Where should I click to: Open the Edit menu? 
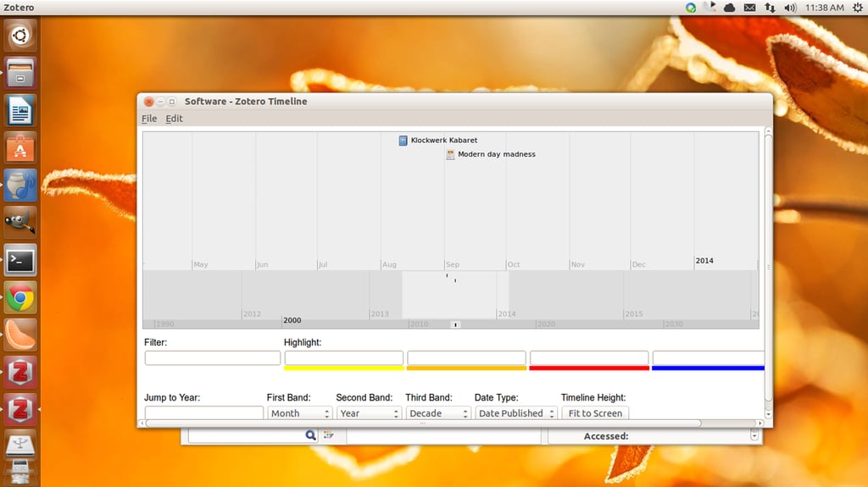click(174, 119)
